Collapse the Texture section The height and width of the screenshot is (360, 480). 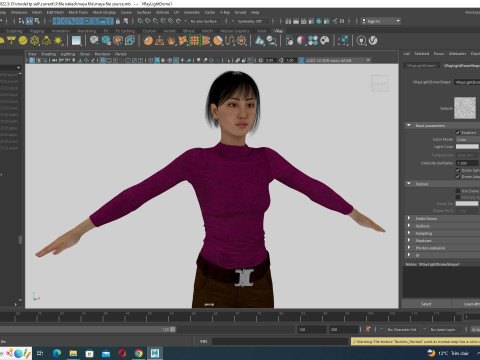click(x=409, y=184)
